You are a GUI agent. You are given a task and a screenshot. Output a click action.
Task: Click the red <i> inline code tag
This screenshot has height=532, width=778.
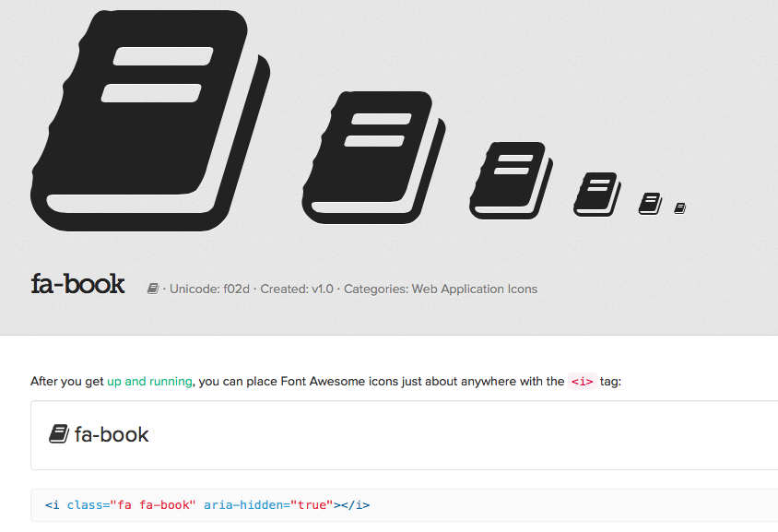coord(582,382)
